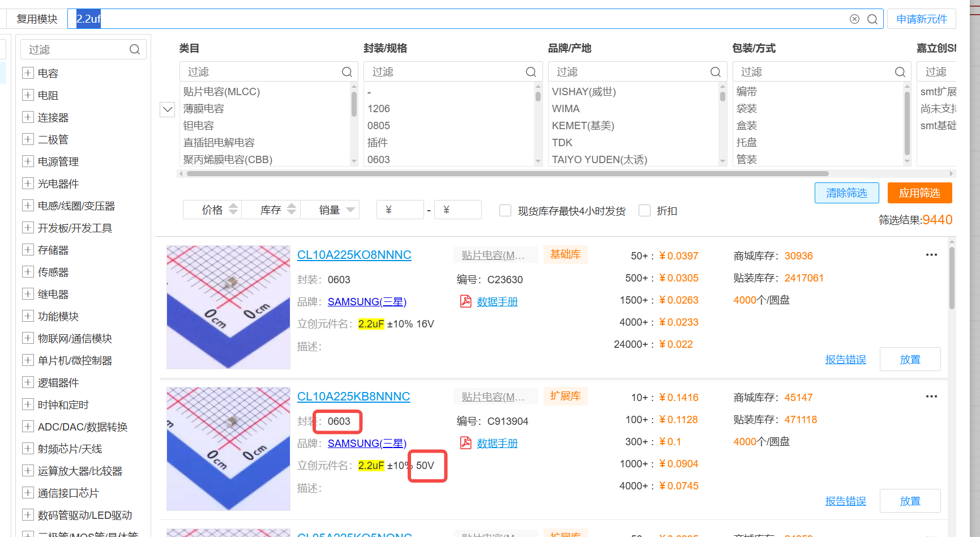The width and height of the screenshot is (980, 537).
Task: Click maximum price ¥ input field
Action: tap(458, 210)
